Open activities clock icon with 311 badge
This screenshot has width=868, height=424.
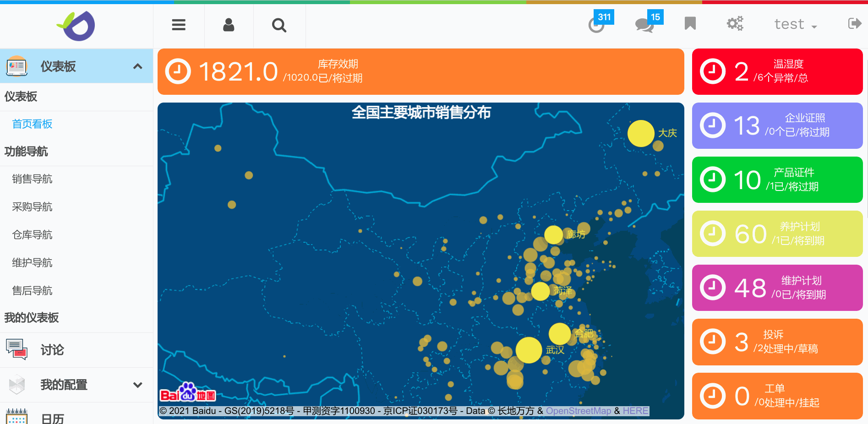[596, 25]
